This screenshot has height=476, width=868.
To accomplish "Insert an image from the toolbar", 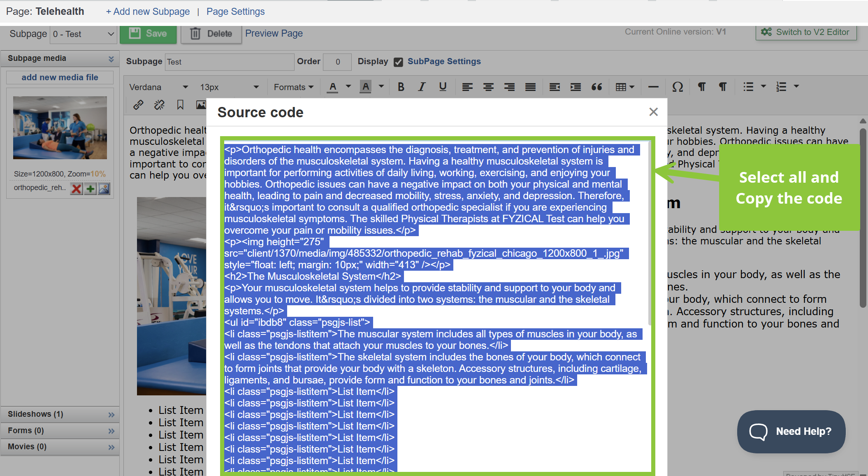I will click(x=201, y=105).
